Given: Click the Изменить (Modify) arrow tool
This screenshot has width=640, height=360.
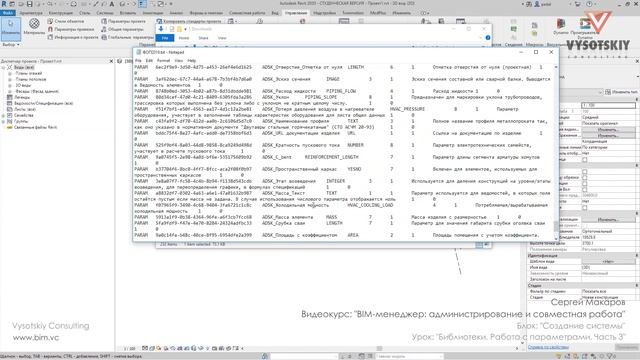Looking at the screenshot, I should pyautogui.click(x=11, y=28).
